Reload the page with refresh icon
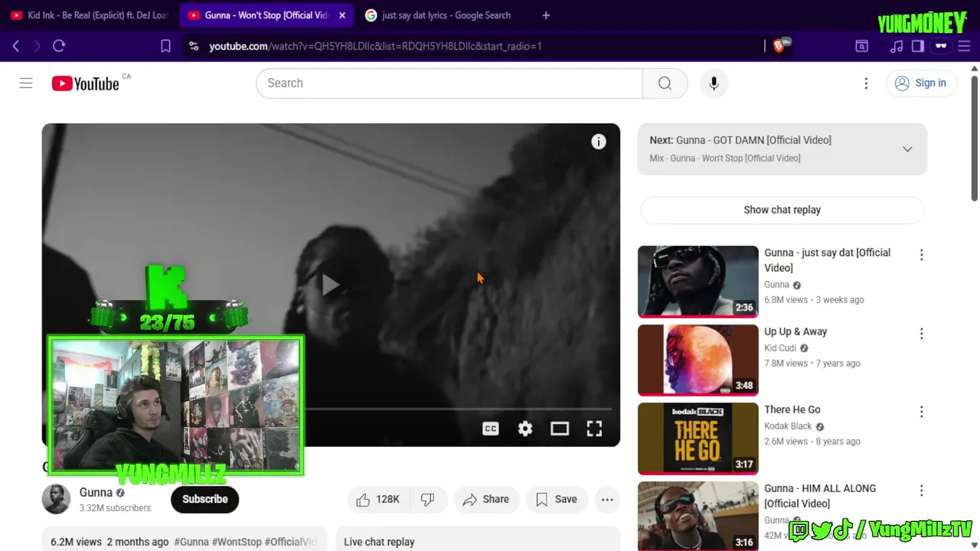 (59, 46)
